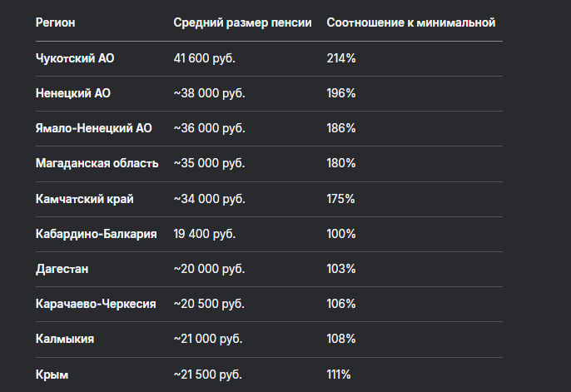The image size is (571, 392).
Task: Click the '~34 000 руб.' pension cell
Action: (209, 199)
